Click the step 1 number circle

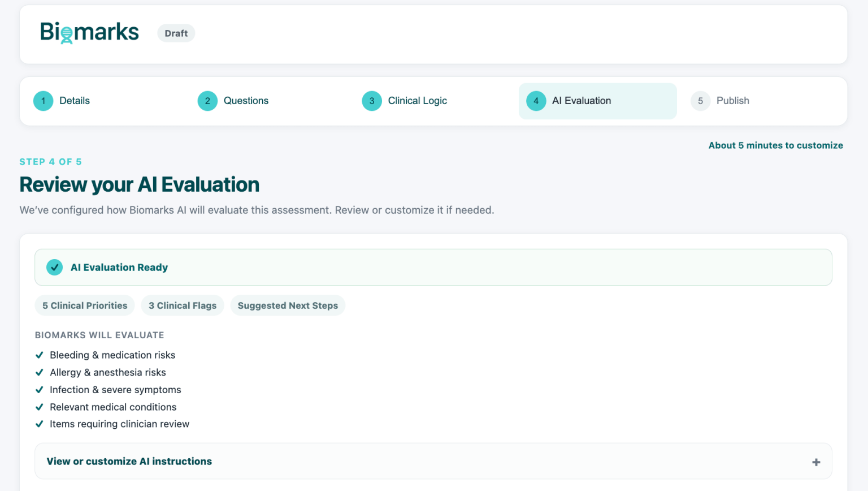click(x=44, y=101)
